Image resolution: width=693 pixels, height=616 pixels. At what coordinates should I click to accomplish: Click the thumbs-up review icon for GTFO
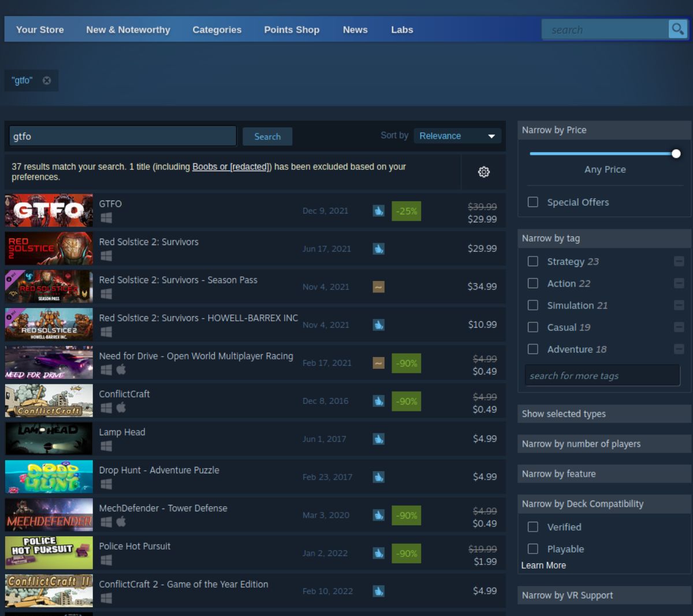click(378, 211)
